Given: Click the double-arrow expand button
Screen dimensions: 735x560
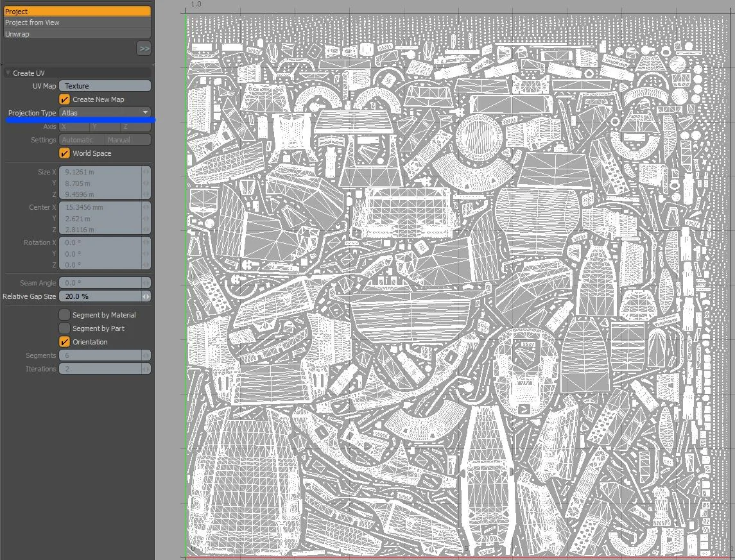Looking at the screenshot, I should [x=144, y=48].
